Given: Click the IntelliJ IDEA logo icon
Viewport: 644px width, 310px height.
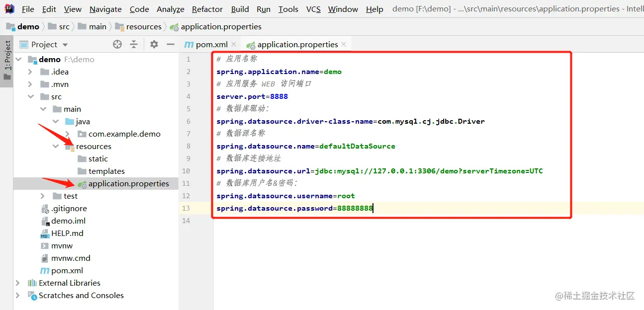Looking at the screenshot, I should tap(9, 8).
